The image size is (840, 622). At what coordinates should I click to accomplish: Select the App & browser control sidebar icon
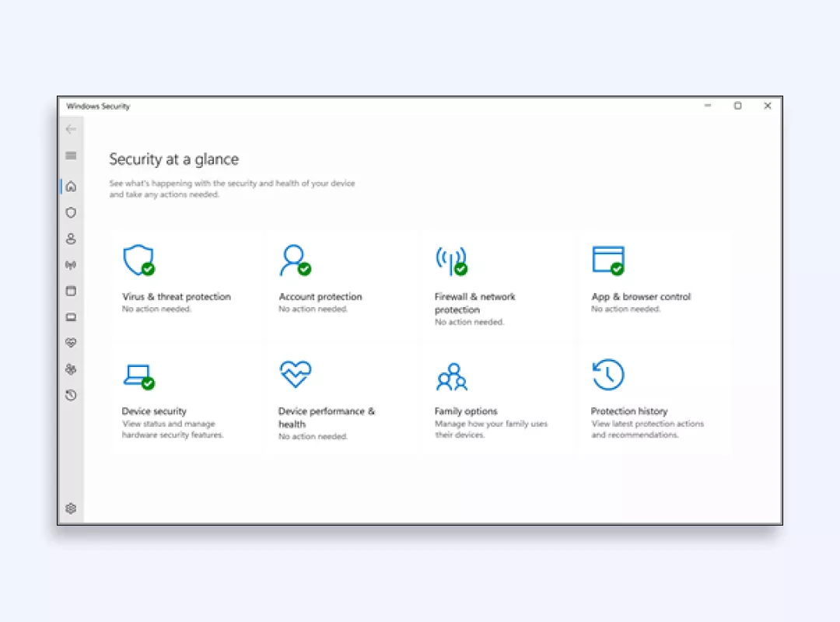pos(71,291)
